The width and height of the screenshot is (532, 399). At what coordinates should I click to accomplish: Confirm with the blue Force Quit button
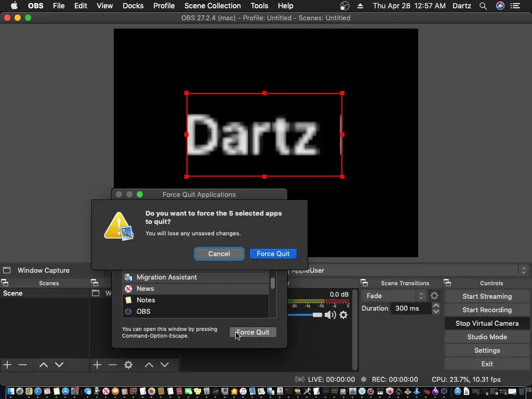[273, 254]
